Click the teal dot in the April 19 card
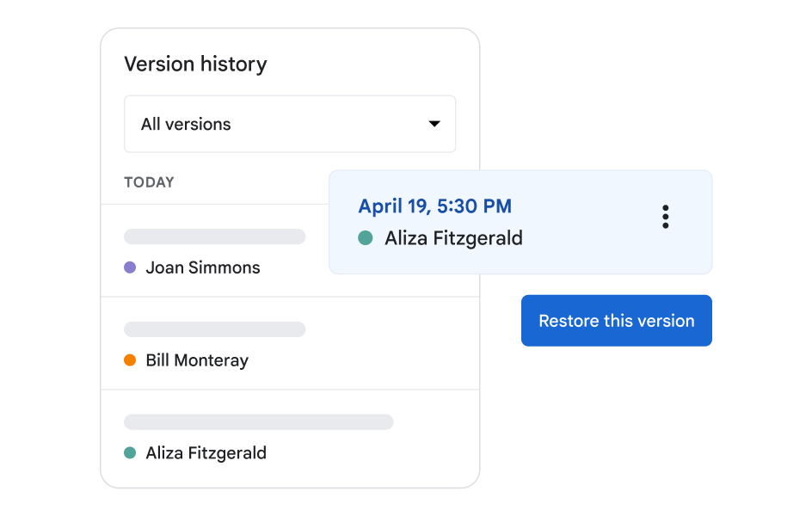812x516 pixels. click(x=366, y=238)
